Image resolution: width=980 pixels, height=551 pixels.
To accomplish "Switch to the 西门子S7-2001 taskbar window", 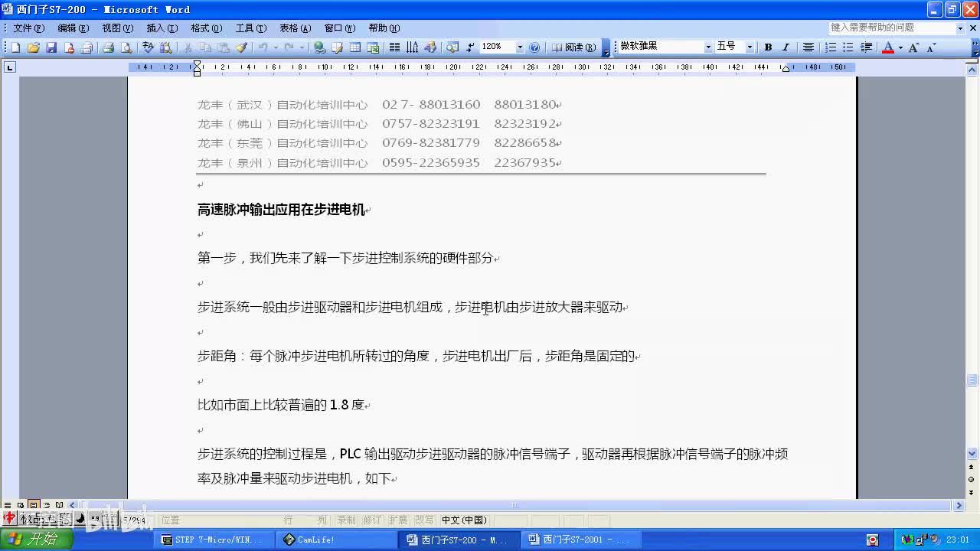I will (x=580, y=540).
